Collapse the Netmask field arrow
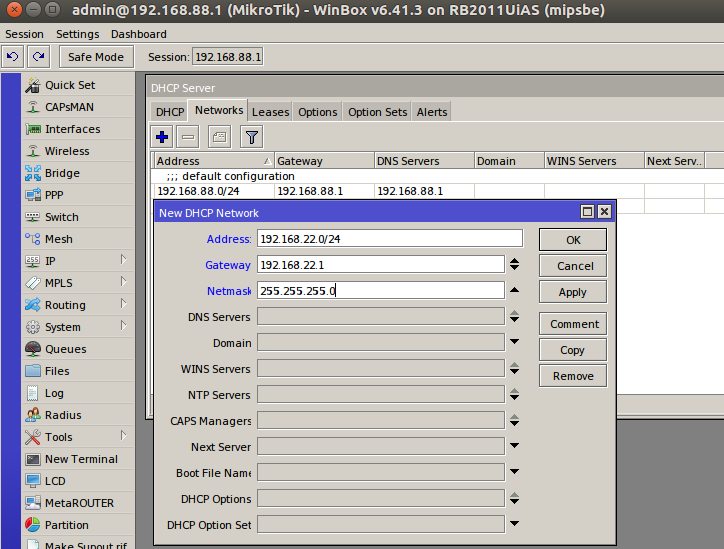Viewport: 724px width, 549px height. (514, 290)
